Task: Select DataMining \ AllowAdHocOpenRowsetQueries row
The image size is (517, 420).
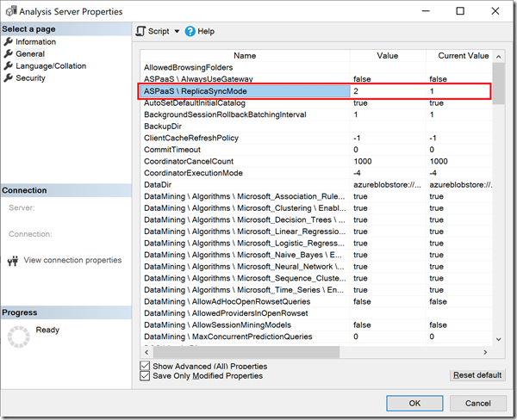Action: (x=316, y=302)
